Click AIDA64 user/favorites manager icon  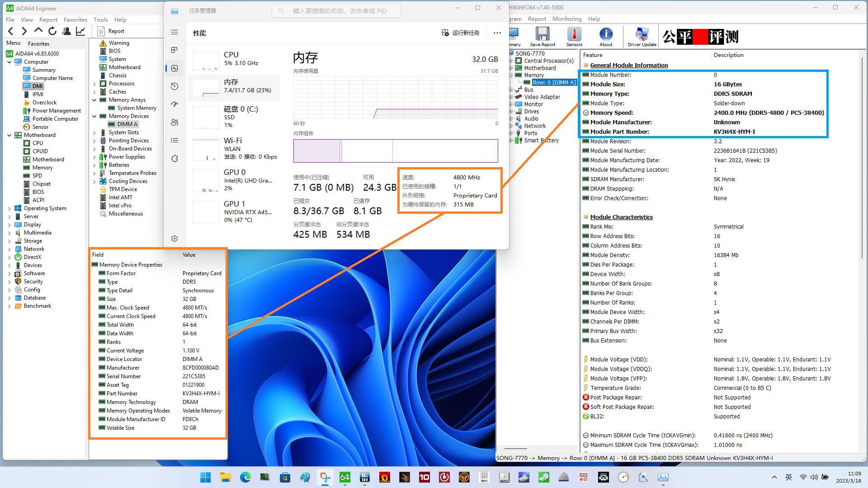point(66,31)
